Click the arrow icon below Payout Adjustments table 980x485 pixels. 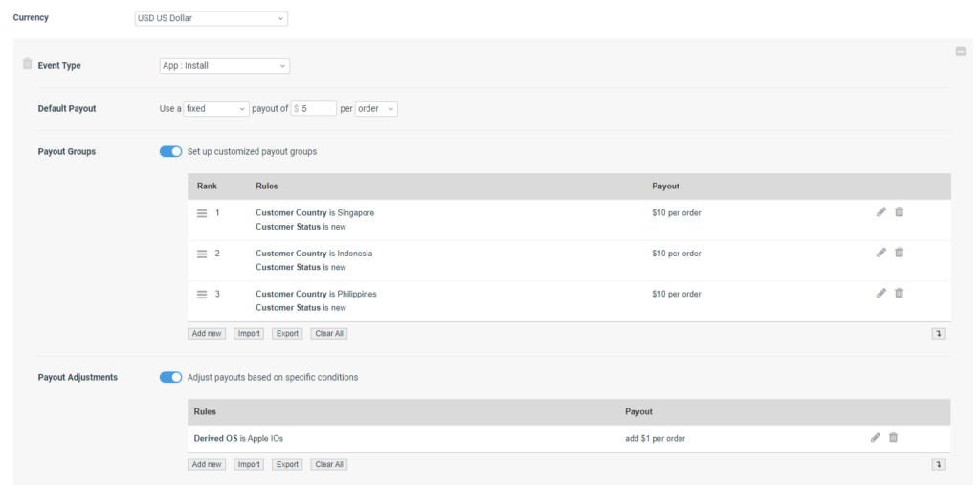coord(938,464)
